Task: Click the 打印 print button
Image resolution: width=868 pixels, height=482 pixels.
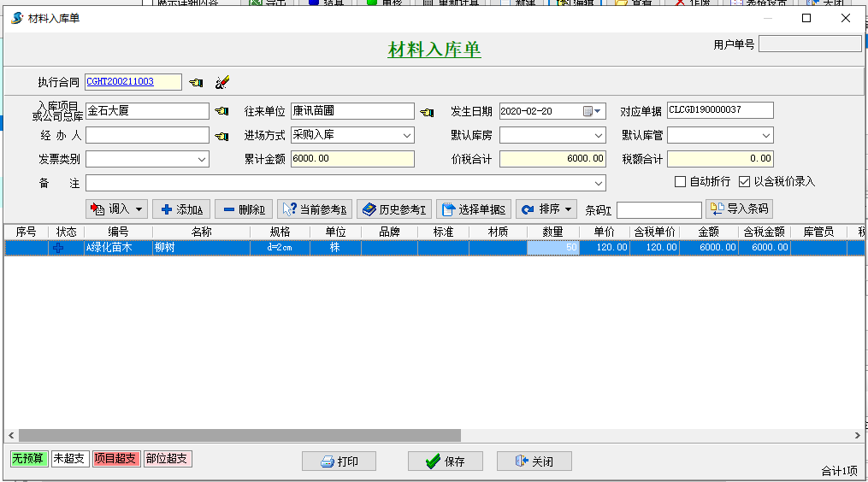Action: [339, 461]
